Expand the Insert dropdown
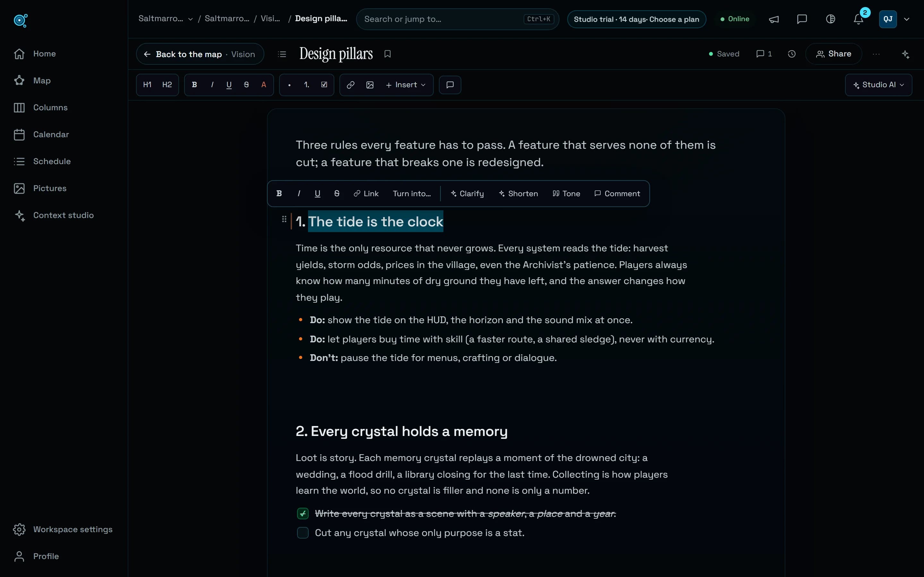 pyautogui.click(x=406, y=85)
